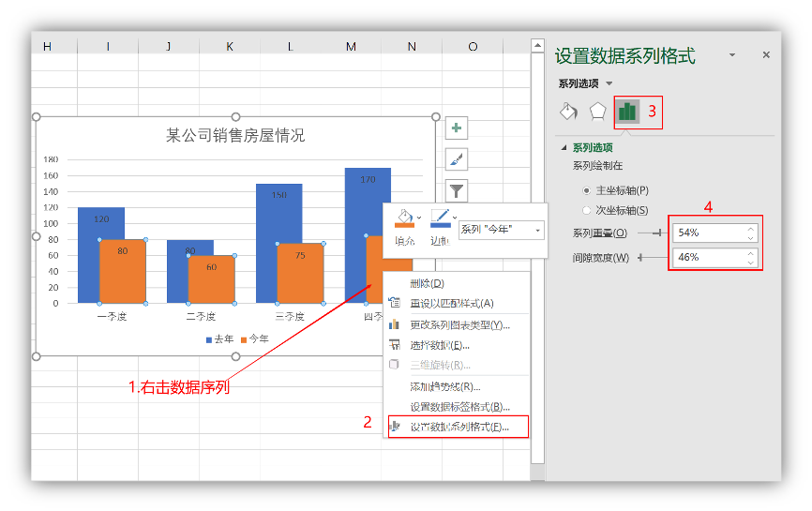Viewport: 812px width, 511px height.
Task: Choose 删除(D) from the context menu
Action: [x=458, y=283]
